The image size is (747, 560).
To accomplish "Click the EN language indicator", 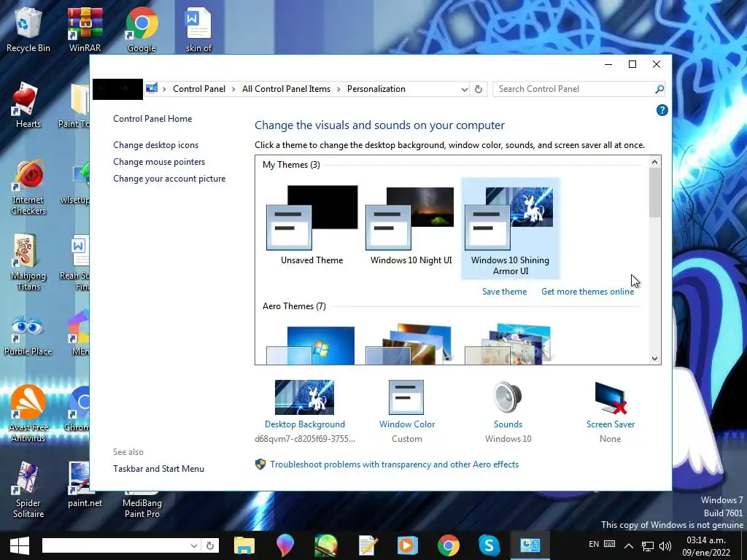I will click(594, 544).
